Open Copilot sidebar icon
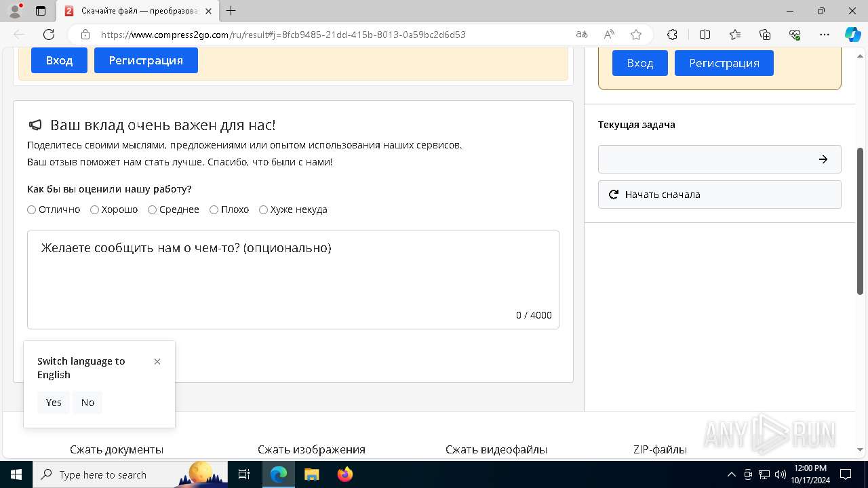 (x=852, y=35)
